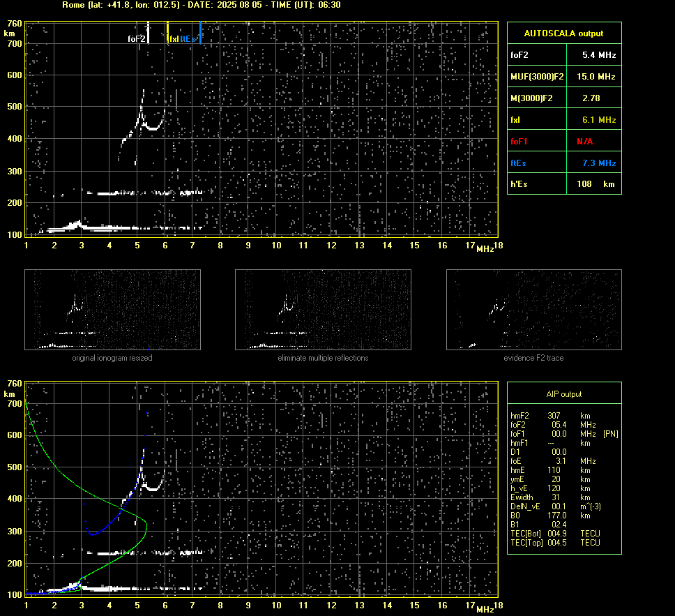Screen dimensions: 675x616
Task: Open the evidence F2 trace thumbnail
Action: 534,310
